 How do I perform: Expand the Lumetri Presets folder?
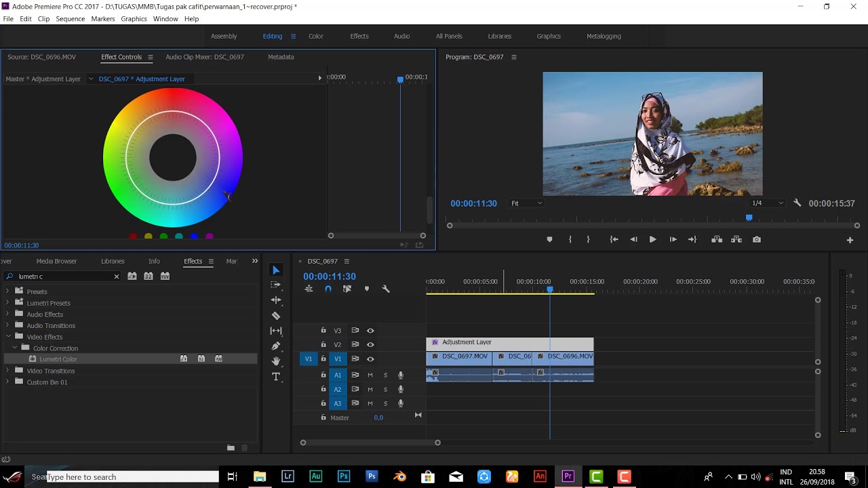click(x=7, y=303)
